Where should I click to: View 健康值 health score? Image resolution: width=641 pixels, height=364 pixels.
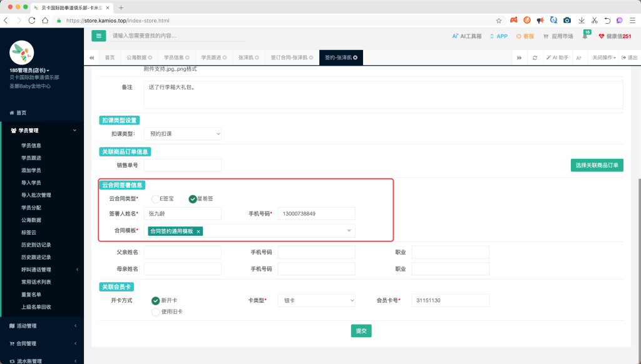pyautogui.click(x=615, y=36)
